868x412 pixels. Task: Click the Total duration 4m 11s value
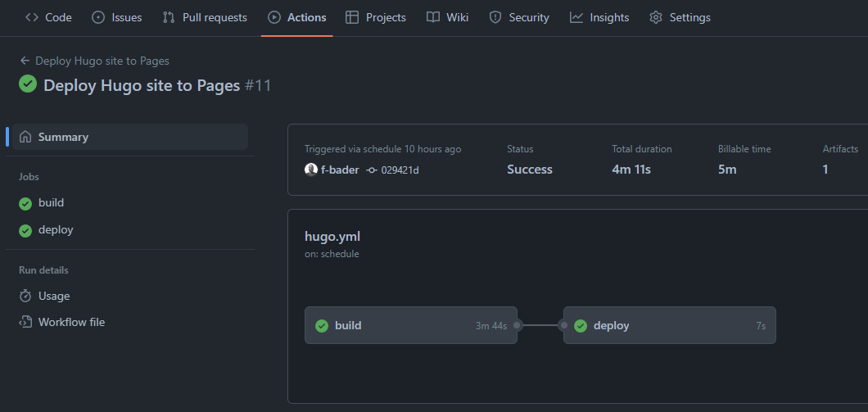[631, 170]
